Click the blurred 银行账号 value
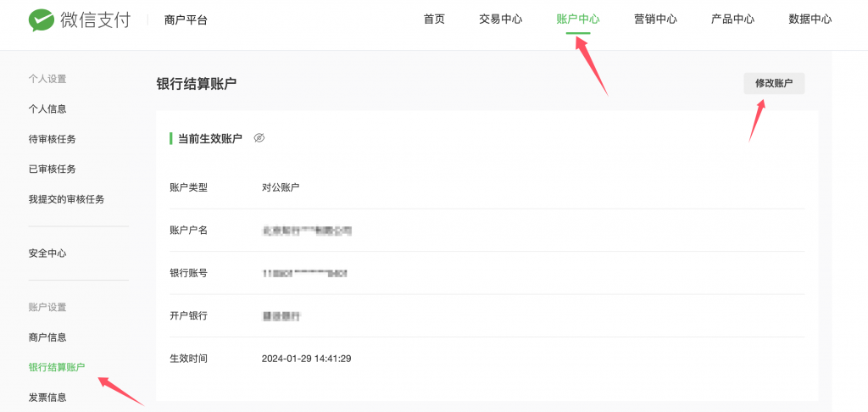The height and width of the screenshot is (412, 868). click(x=305, y=273)
